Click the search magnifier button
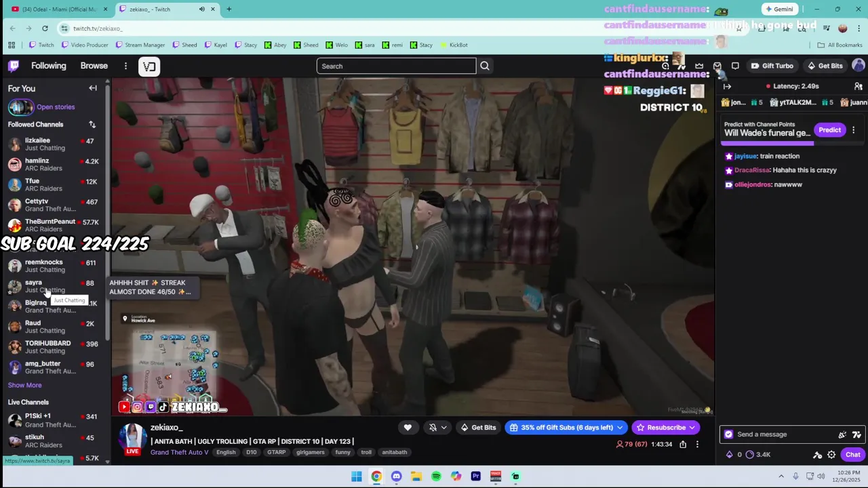Screen dimensions: 868x488 click(x=485, y=66)
